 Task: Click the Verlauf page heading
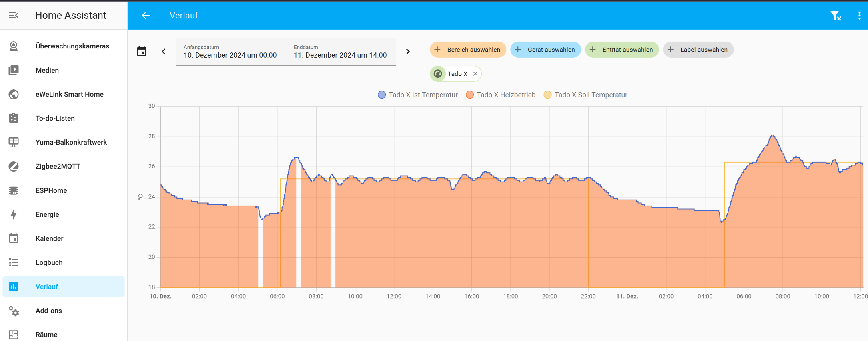(x=184, y=16)
